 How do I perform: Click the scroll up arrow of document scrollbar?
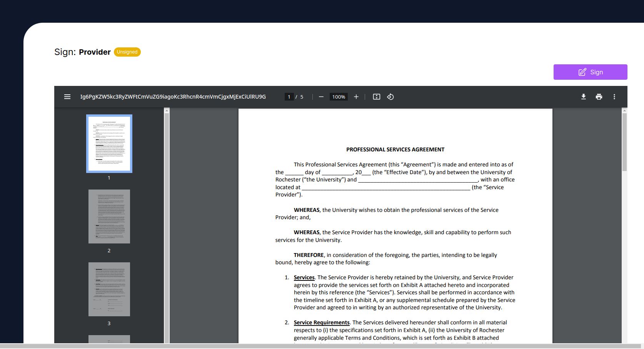coord(624,111)
